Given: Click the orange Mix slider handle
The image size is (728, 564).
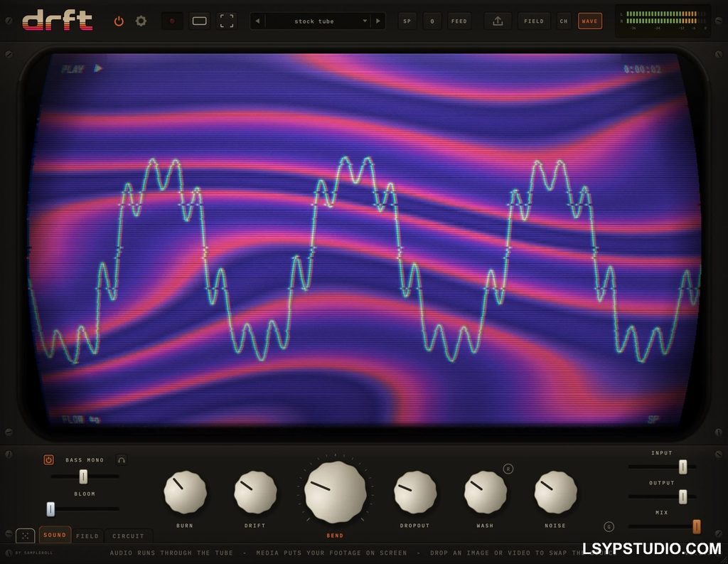Looking at the screenshot, I should pyautogui.click(x=697, y=526).
